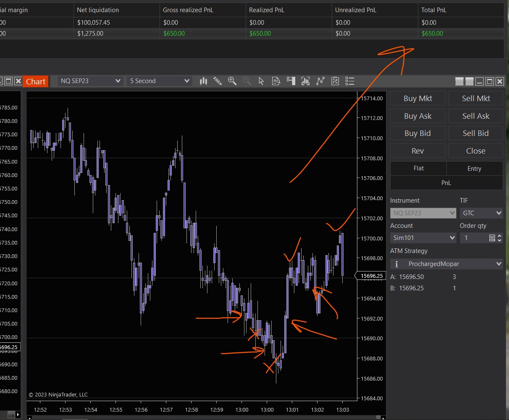Click the B: 15696.25 bid price row

[x=423, y=288]
